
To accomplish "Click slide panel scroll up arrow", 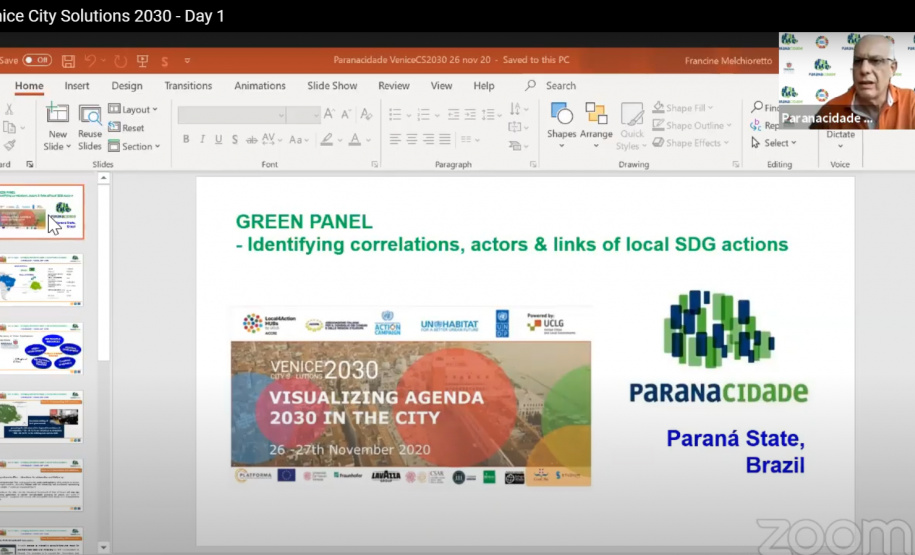I will click(x=103, y=178).
